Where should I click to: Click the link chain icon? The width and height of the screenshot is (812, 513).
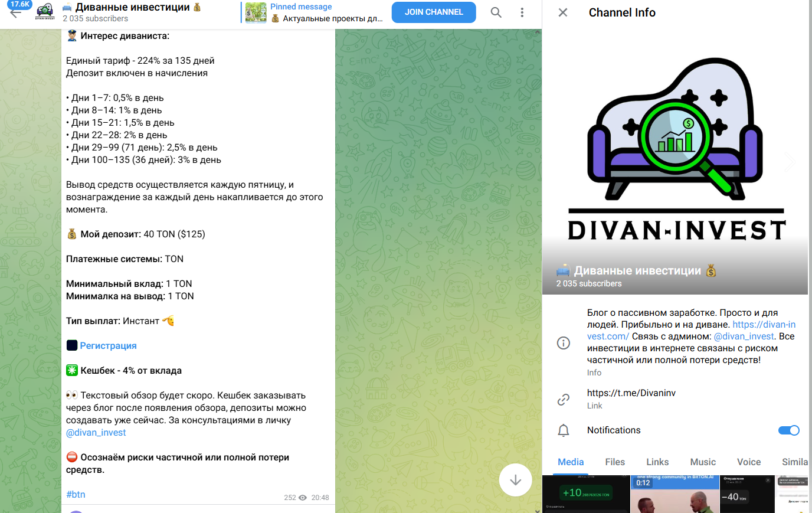click(564, 400)
